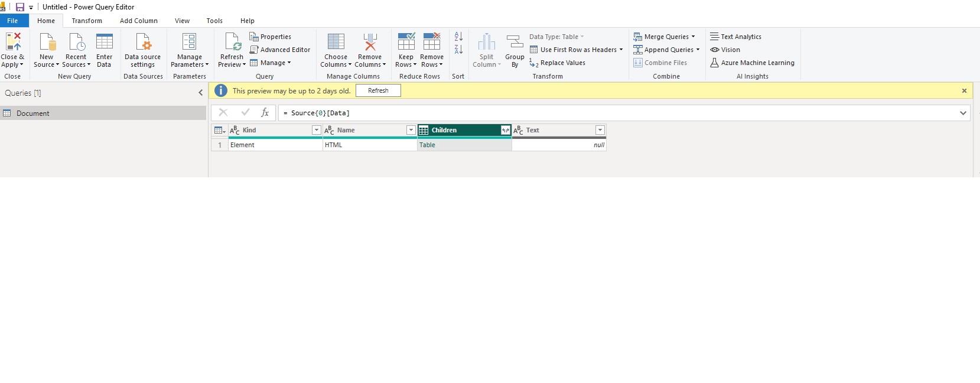The height and width of the screenshot is (383, 980).
Task: Open Data source settings
Action: pos(143,42)
